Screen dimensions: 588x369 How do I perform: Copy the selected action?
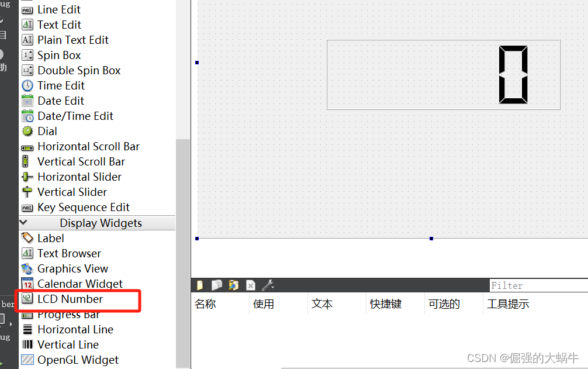tap(217, 285)
